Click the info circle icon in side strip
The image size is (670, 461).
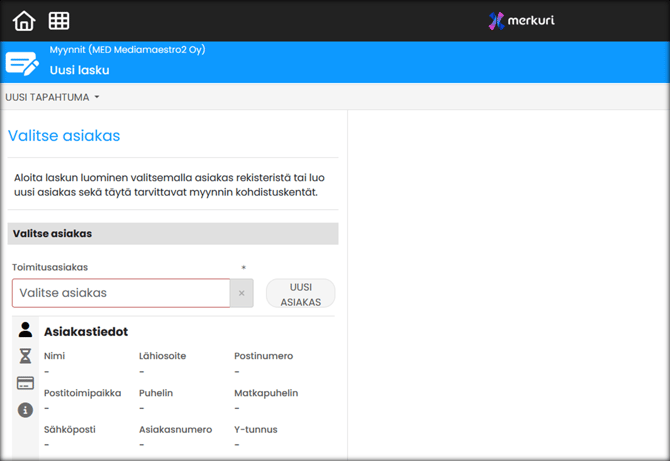tap(25, 410)
